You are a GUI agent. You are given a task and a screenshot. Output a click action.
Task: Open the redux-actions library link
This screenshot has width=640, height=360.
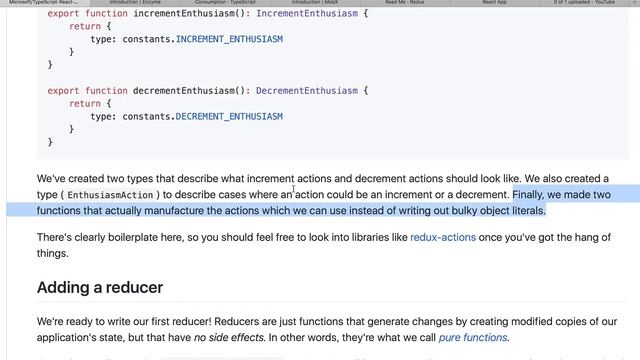443,237
